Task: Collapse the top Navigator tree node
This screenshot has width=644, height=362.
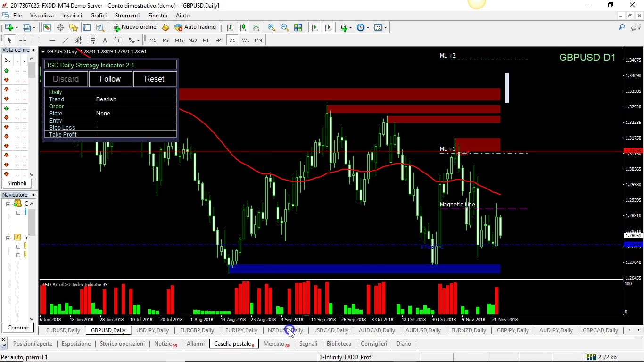Action: (8, 204)
